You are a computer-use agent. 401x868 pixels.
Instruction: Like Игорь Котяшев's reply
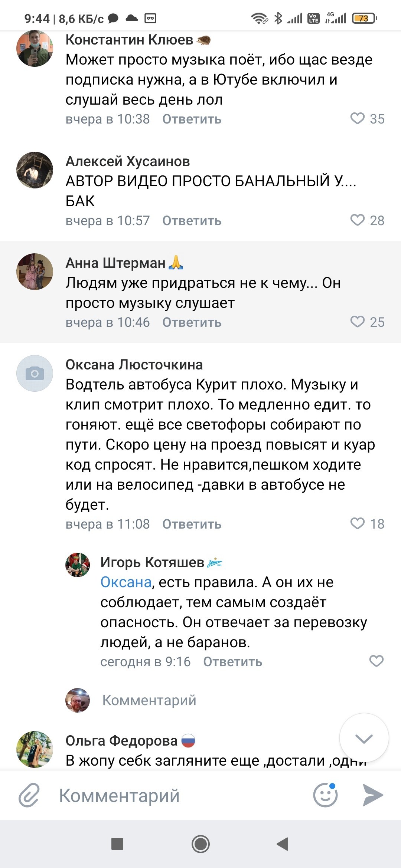[376, 661]
